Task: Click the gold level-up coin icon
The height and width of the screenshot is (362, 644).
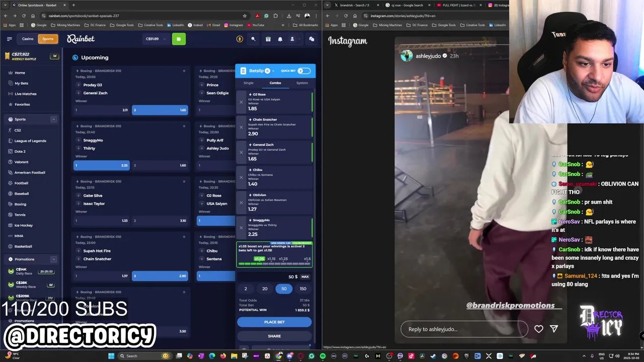Action: 239,39
